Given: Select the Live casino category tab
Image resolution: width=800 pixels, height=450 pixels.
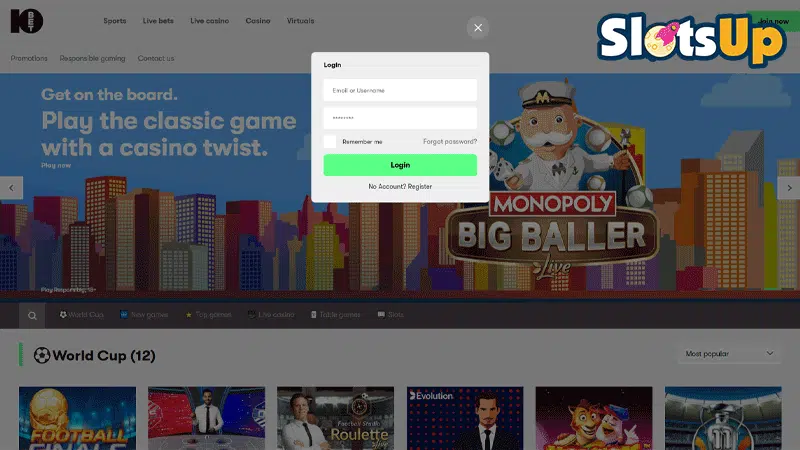Looking at the screenshot, I should pyautogui.click(x=271, y=315).
